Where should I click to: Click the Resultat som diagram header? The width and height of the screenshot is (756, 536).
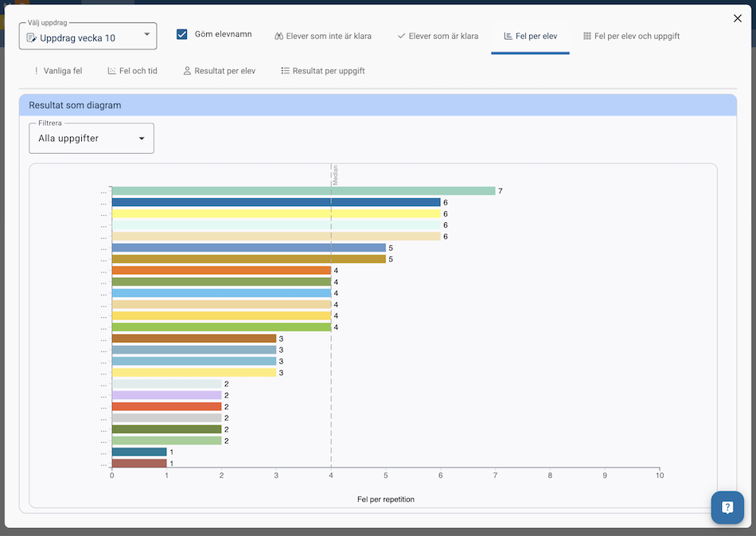click(x=76, y=105)
